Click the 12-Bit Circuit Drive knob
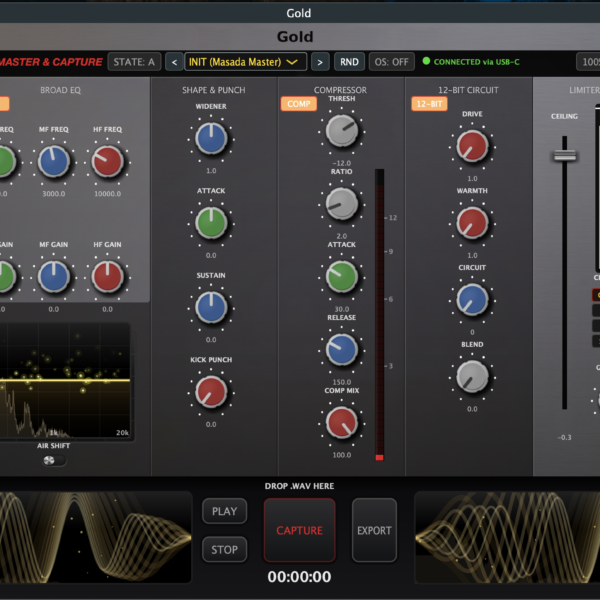 (472, 145)
